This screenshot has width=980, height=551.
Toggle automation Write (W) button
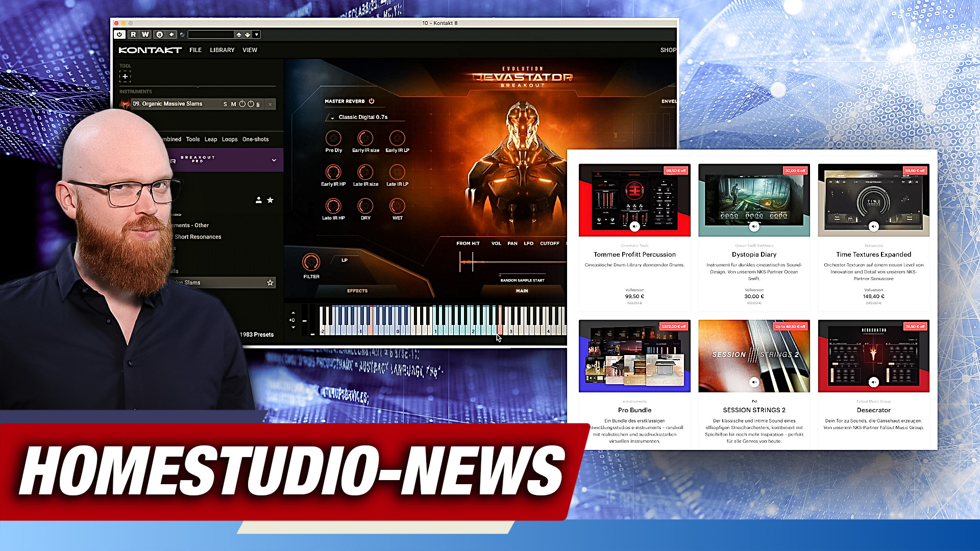[x=145, y=34]
